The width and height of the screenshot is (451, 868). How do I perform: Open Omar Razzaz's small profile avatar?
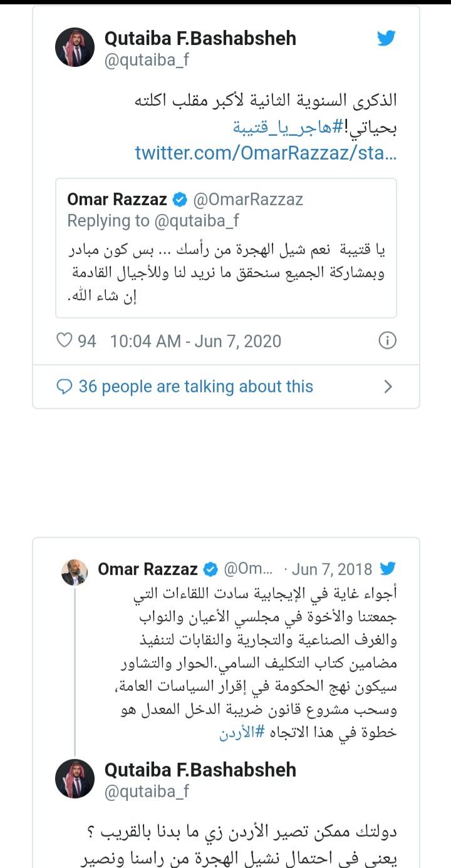tap(74, 572)
